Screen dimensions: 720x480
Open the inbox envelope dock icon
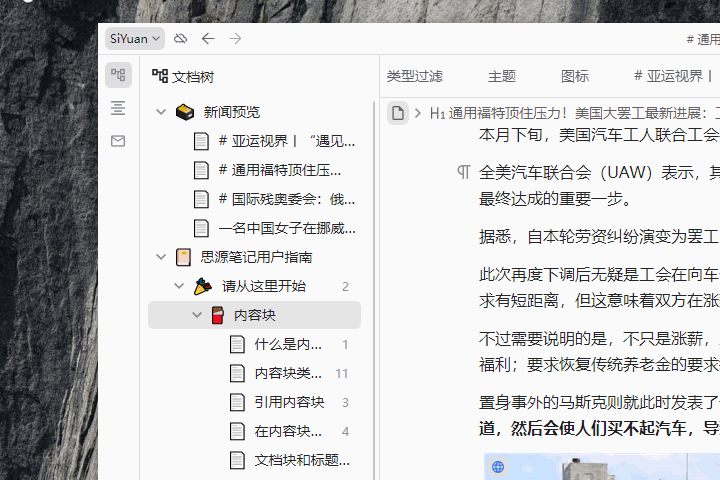tap(118, 141)
